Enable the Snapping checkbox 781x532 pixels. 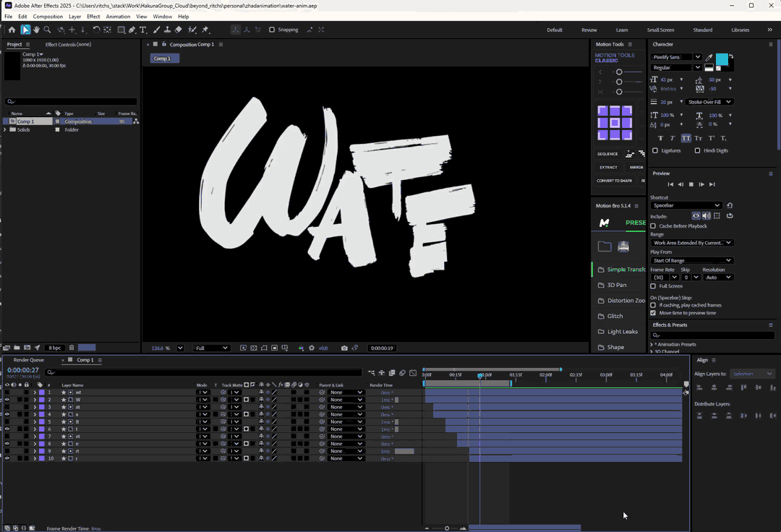tap(272, 30)
